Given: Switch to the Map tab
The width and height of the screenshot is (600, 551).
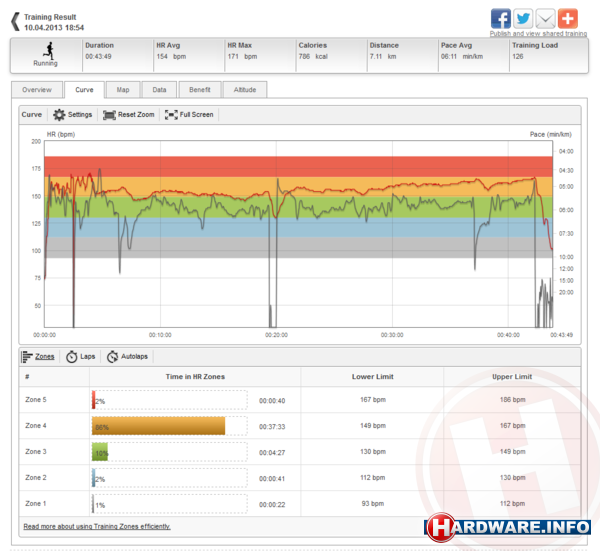Looking at the screenshot, I should (123, 90).
